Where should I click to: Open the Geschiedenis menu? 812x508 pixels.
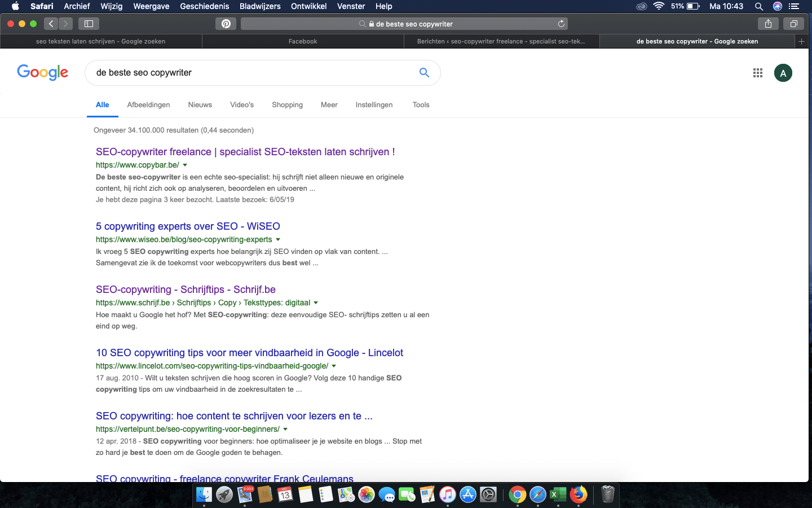[205, 6]
